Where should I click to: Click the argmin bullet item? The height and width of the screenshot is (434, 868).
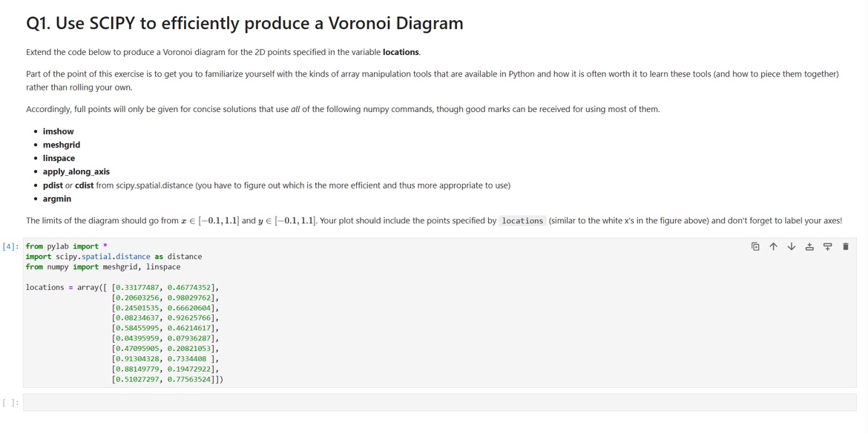coord(56,199)
